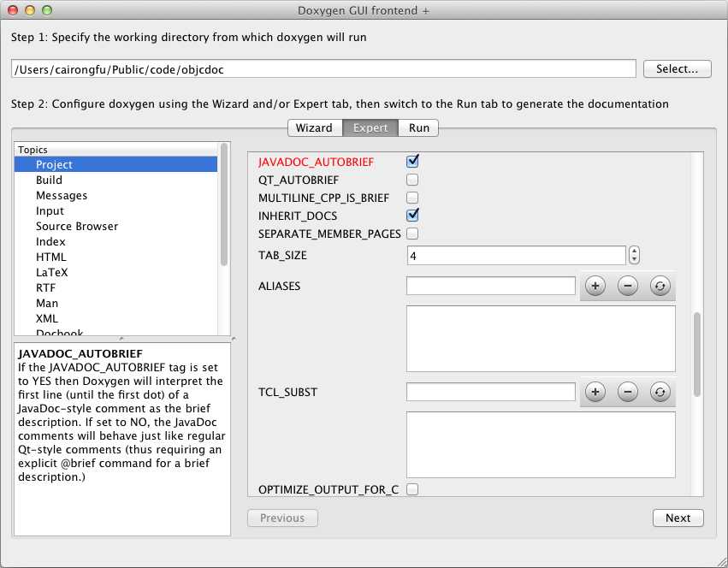
Task: Open the Run tab
Action: pyautogui.click(x=419, y=127)
